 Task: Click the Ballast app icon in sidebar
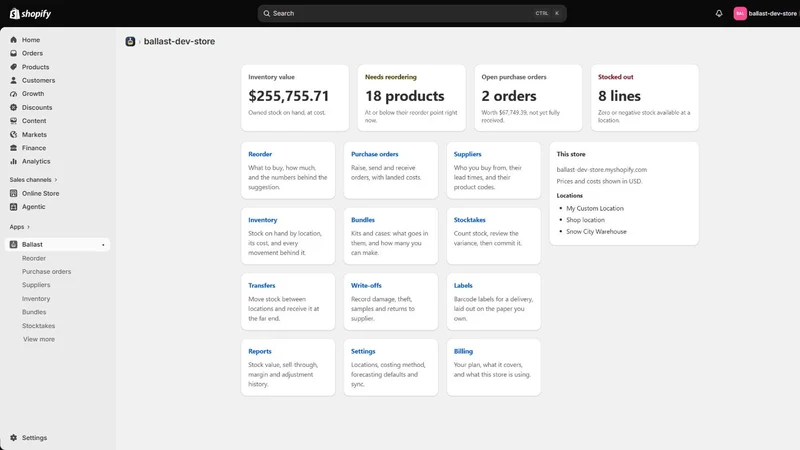[x=13, y=244]
